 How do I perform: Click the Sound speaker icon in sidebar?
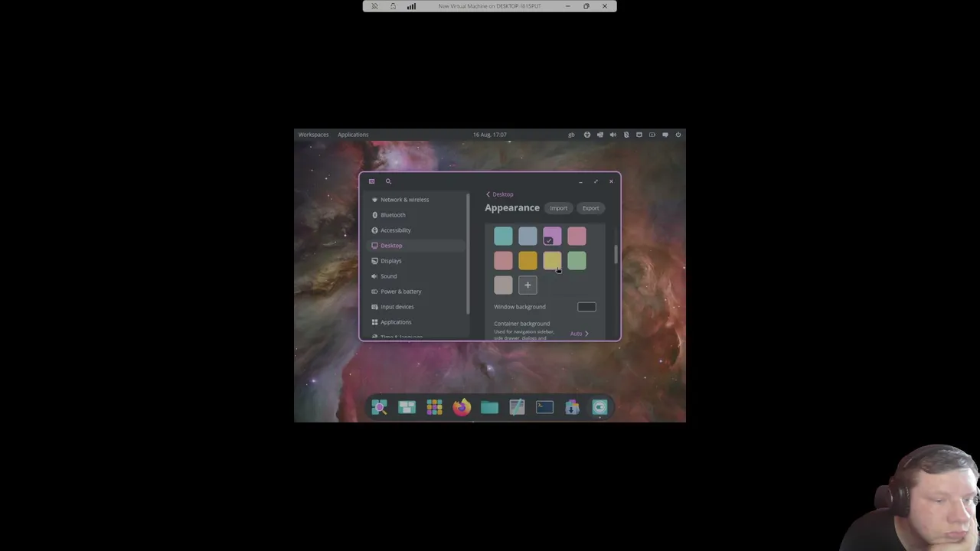[374, 276]
